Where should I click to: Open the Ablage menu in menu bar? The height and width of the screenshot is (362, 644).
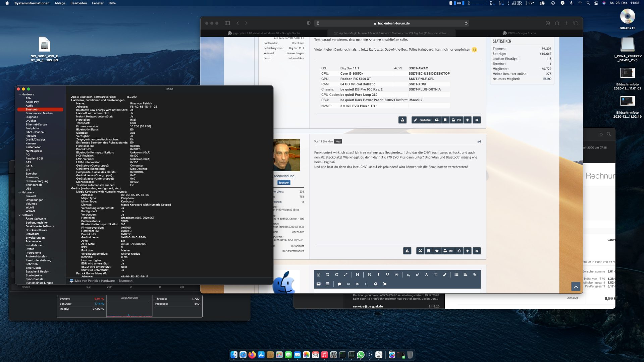click(60, 3)
